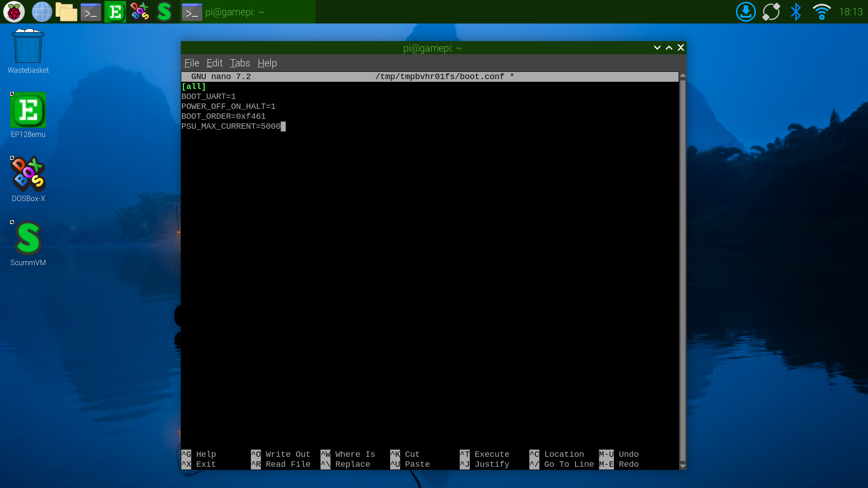
Task: Open the terminal Edit menu
Action: 214,63
